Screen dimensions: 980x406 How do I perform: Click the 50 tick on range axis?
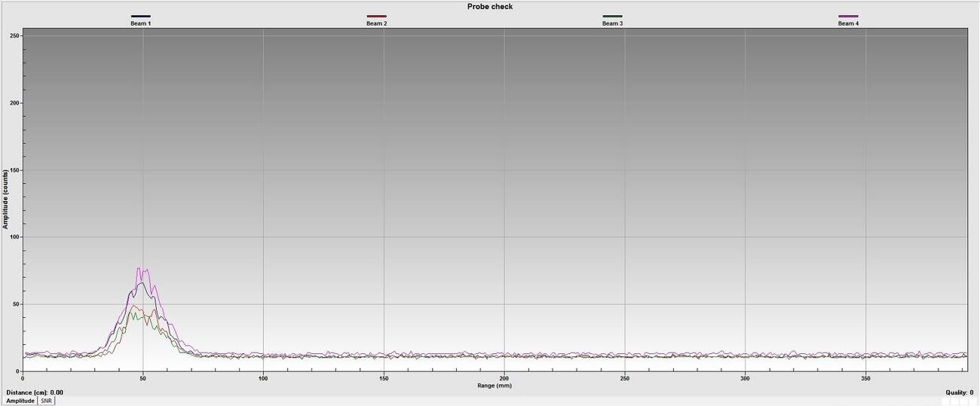coord(142,378)
